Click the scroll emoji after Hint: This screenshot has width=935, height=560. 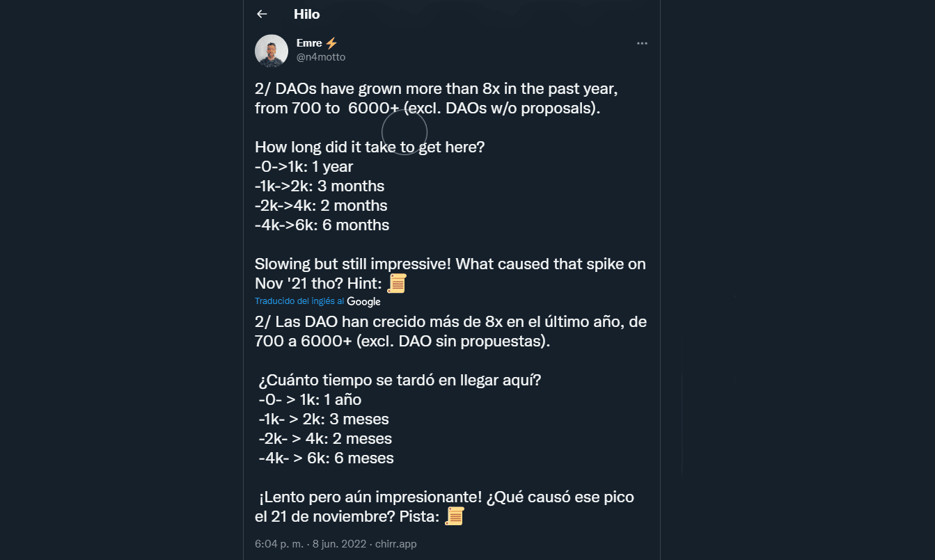tap(397, 283)
